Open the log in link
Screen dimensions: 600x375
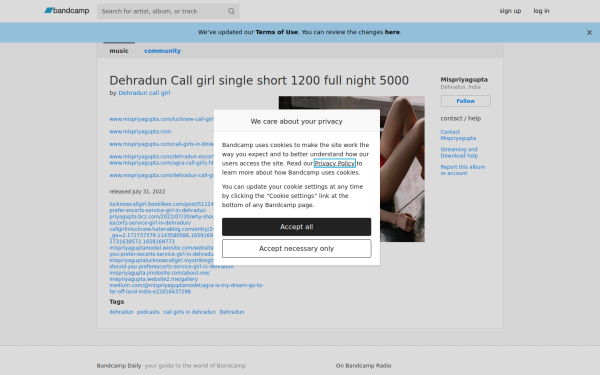541,11
